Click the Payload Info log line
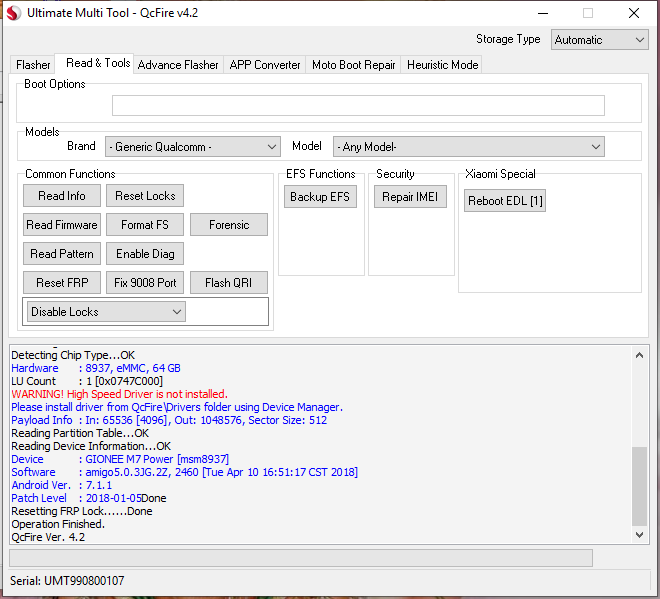Screen dimensions: 660x599 [x=169, y=420]
